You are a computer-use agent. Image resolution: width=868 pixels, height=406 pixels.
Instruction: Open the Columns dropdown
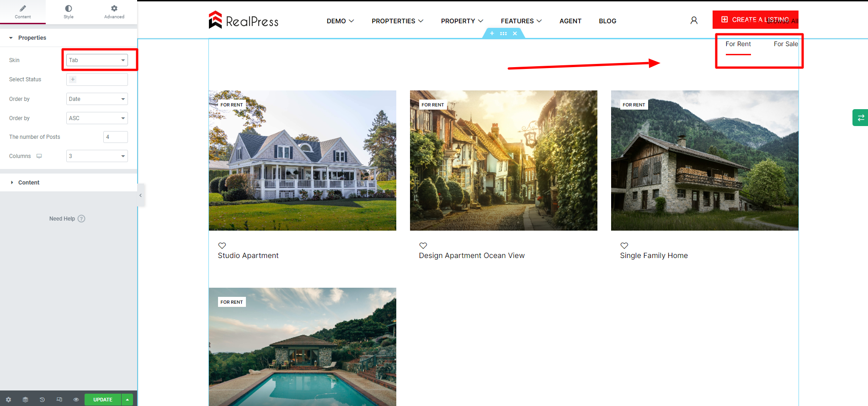pos(97,156)
